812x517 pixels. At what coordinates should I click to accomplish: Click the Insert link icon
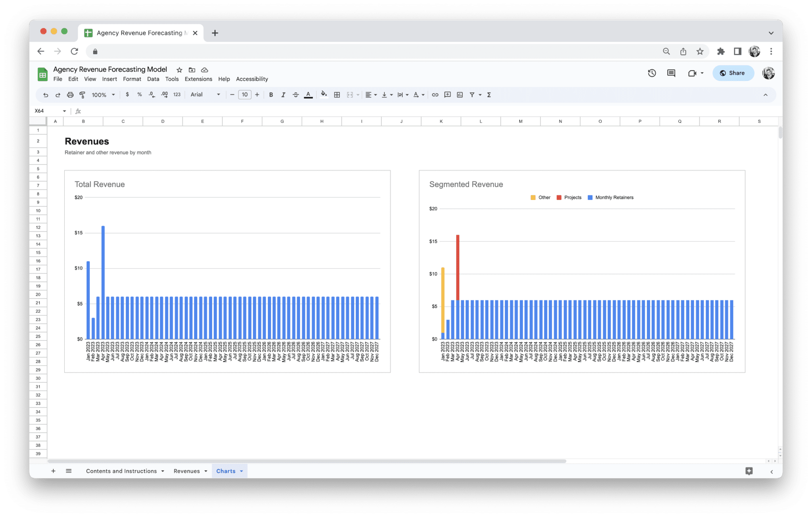click(x=435, y=94)
